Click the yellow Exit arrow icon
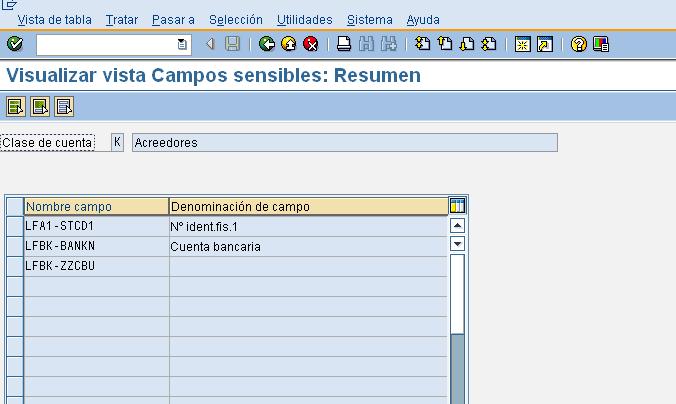This screenshot has height=404, width=676. click(288, 44)
